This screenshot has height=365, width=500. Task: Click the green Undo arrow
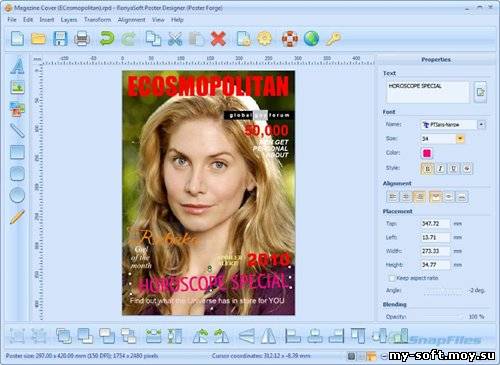coord(107,39)
